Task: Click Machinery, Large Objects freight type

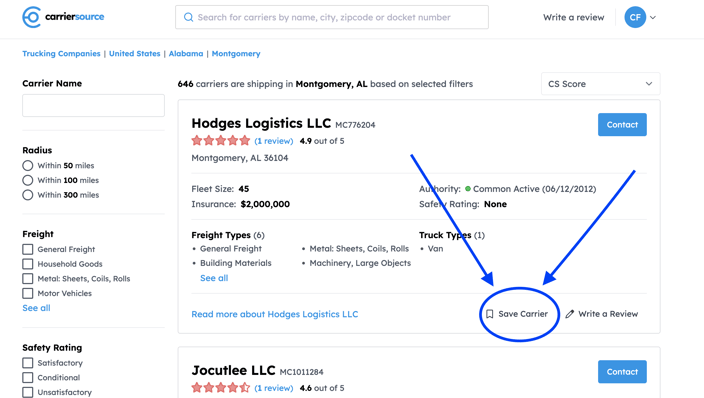Action: tap(360, 263)
